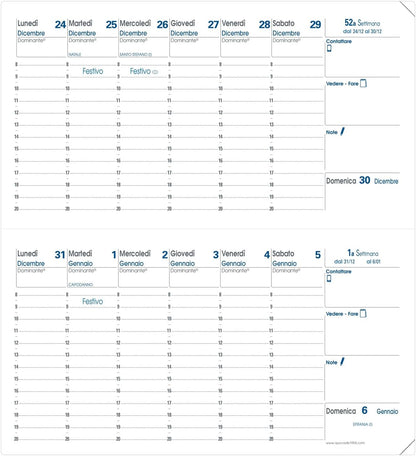Select Domenica 30 Dicembre box
416x456 pixels.
362,191
